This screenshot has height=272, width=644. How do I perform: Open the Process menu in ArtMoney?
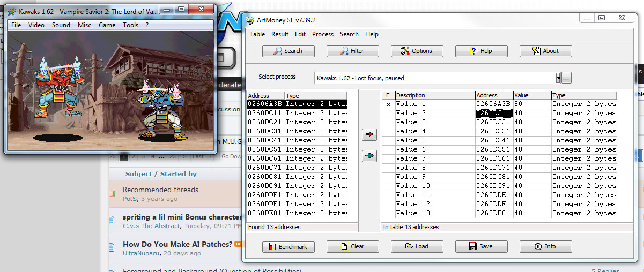pyautogui.click(x=323, y=34)
